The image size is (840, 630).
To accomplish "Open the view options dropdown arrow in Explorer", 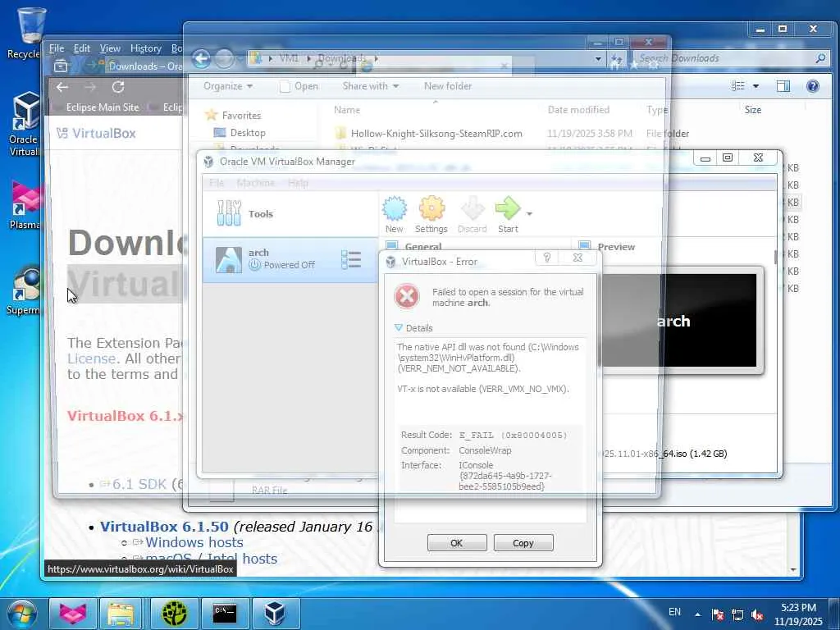I will (756, 86).
